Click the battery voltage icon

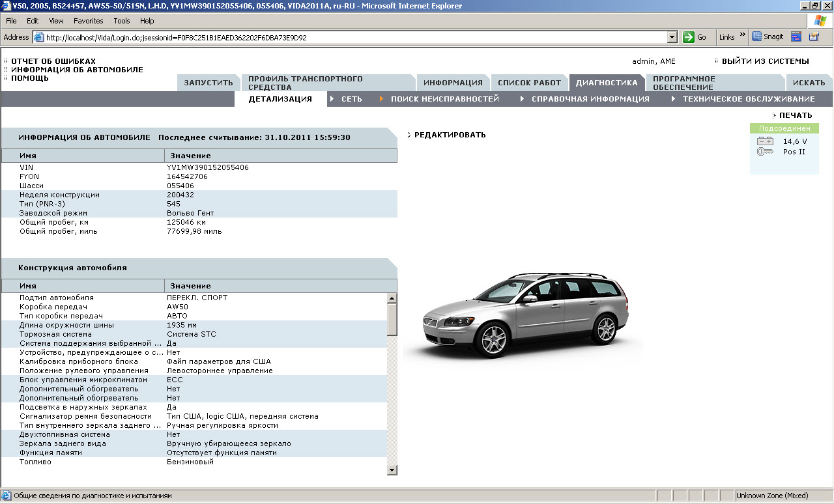point(765,141)
